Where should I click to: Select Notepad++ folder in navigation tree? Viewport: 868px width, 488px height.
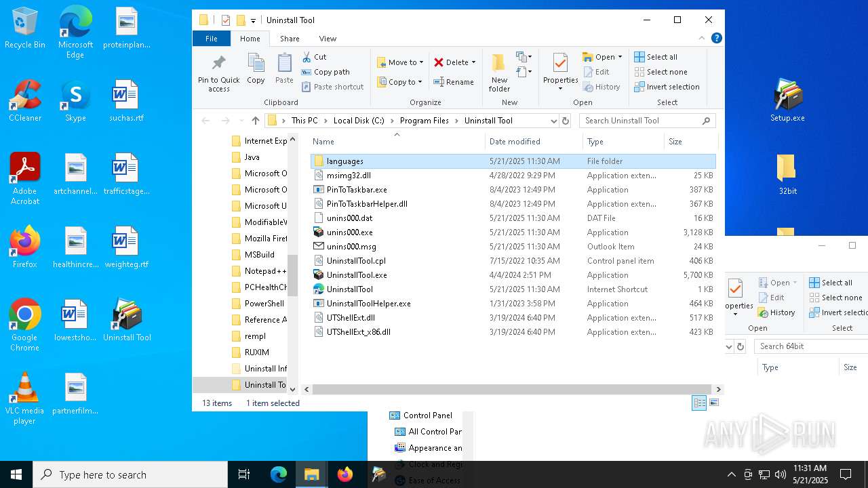point(258,271)
